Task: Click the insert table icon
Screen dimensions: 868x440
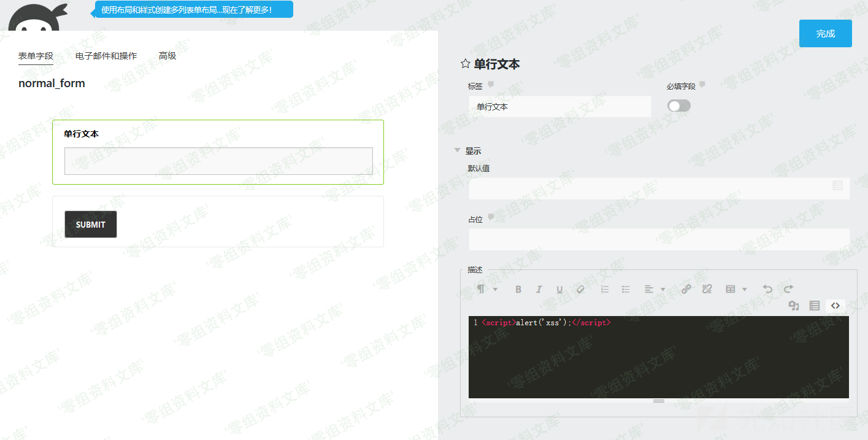Action: [x=731, y=289]
